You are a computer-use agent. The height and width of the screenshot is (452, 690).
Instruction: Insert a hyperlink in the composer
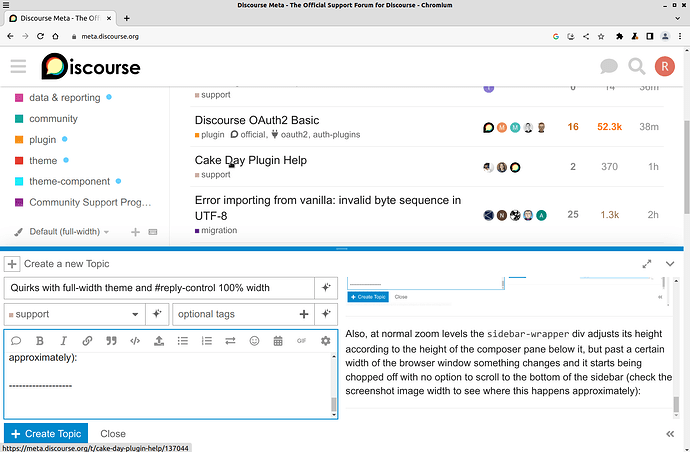pos(87,341)
